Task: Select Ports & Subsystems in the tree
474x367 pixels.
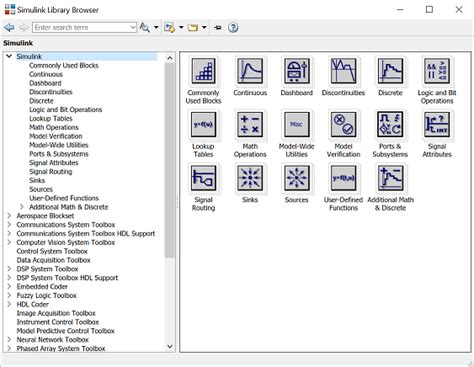Action: [59, 154]
